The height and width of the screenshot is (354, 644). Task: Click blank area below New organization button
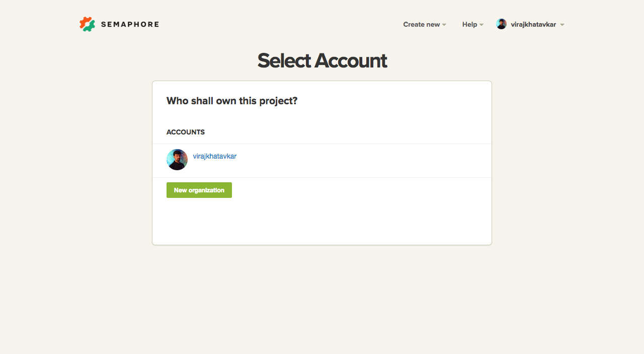pos(322,222)
